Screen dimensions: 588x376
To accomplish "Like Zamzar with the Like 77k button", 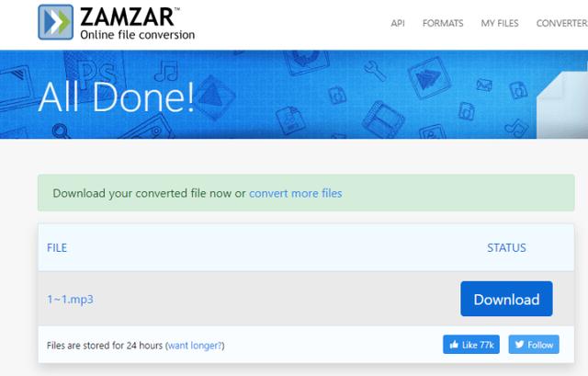I will [x=471, y=345].
